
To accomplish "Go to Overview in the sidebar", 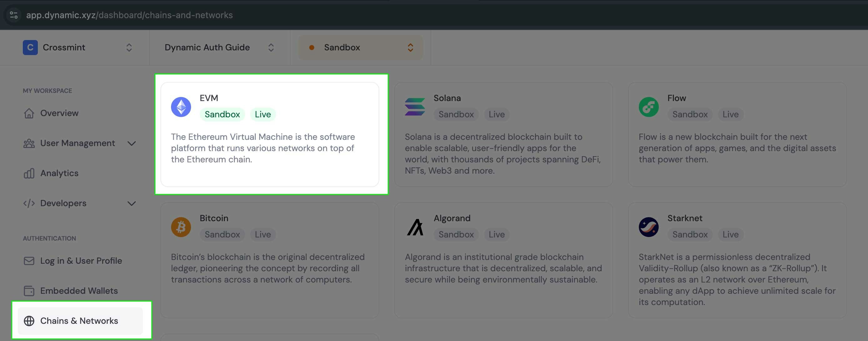I will [x=59, y=113].
